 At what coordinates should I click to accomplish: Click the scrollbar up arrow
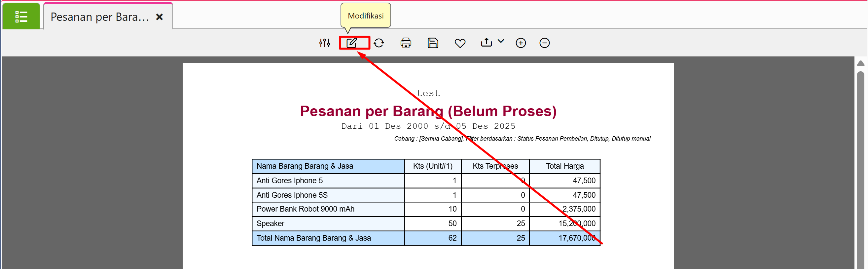860,63
